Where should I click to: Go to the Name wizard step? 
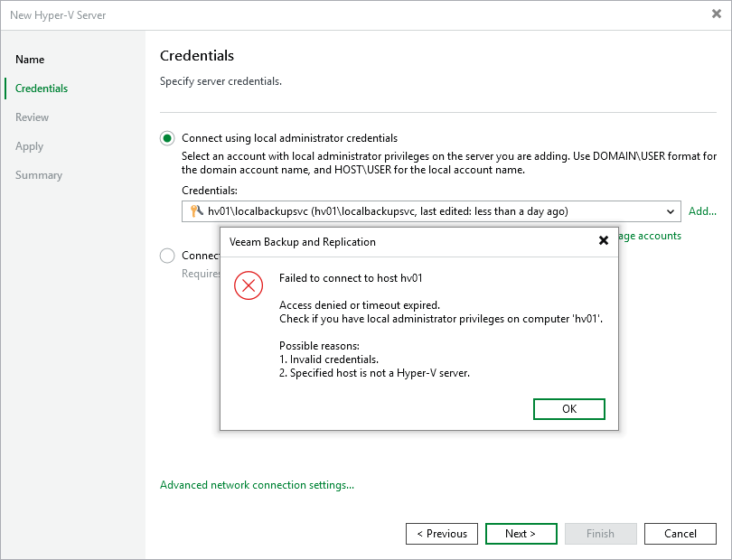[x=30, y=59]
